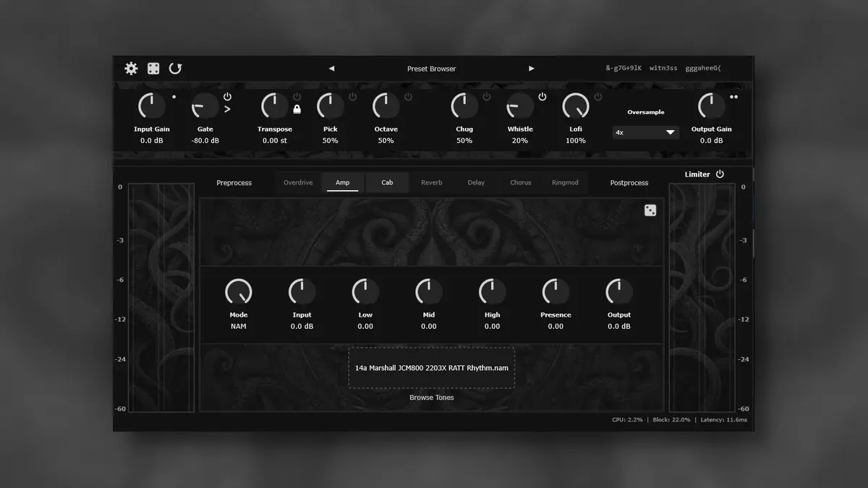The height and width of the screenshot is (488, 868).
Task: Open the Oversample 4x dropdown
Action: coord(645,132)
